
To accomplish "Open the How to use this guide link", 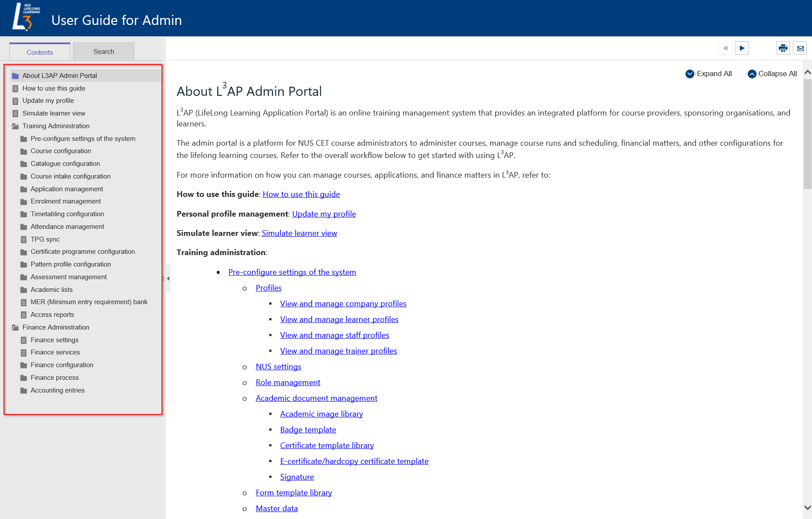I will (x=301, y=194).
